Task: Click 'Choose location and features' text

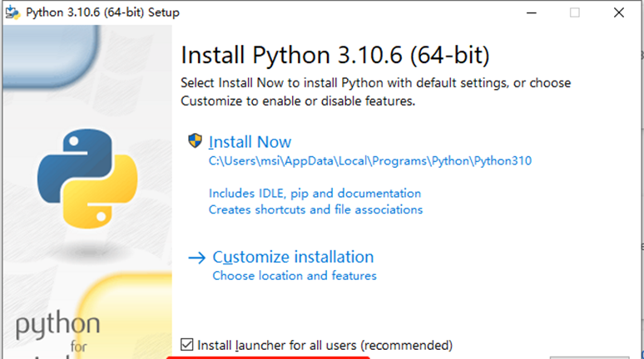Action: pyautogui.click(x=295, y=276)
